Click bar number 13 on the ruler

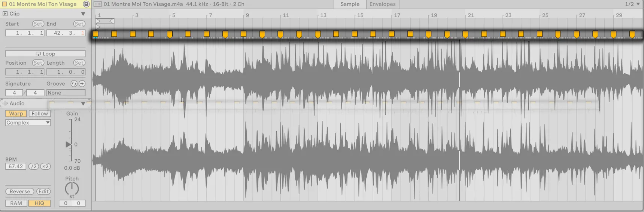click(323, 15)
